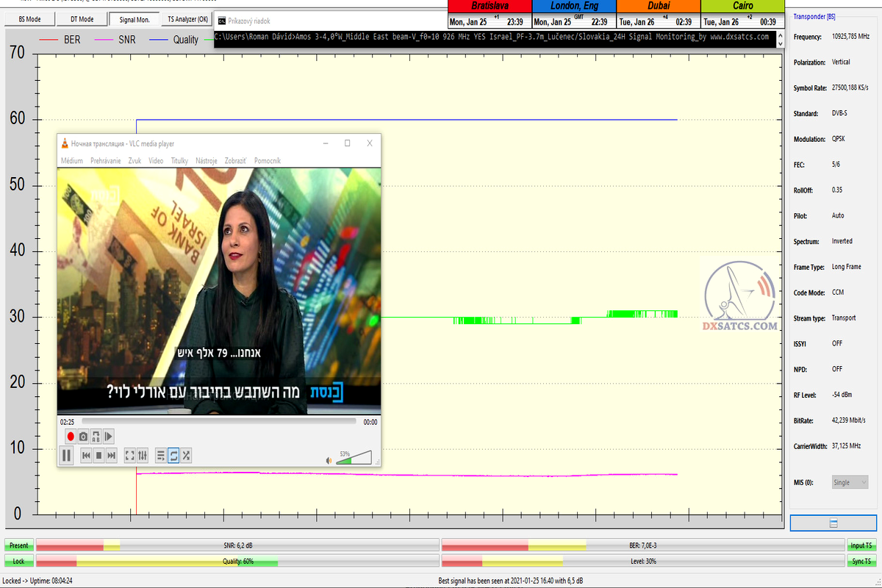Advance playback frame by frame
The image size is (882, 588).
click(109, 437)
